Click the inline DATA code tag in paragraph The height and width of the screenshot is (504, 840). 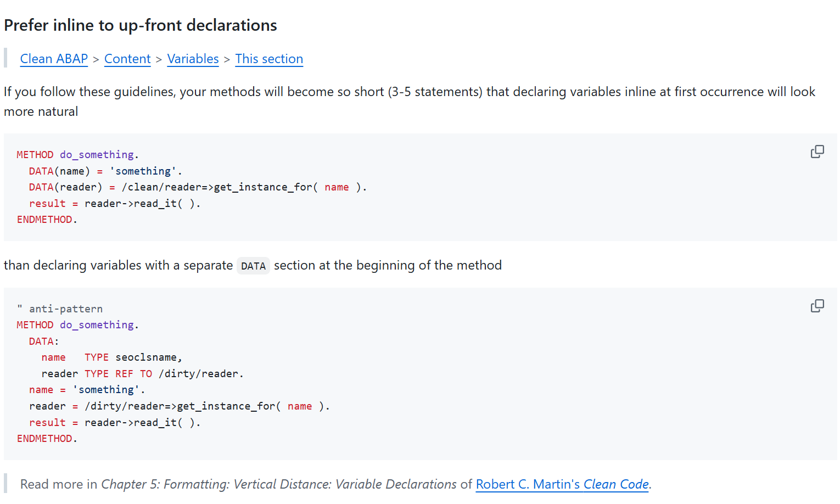[x=253, y=266]
